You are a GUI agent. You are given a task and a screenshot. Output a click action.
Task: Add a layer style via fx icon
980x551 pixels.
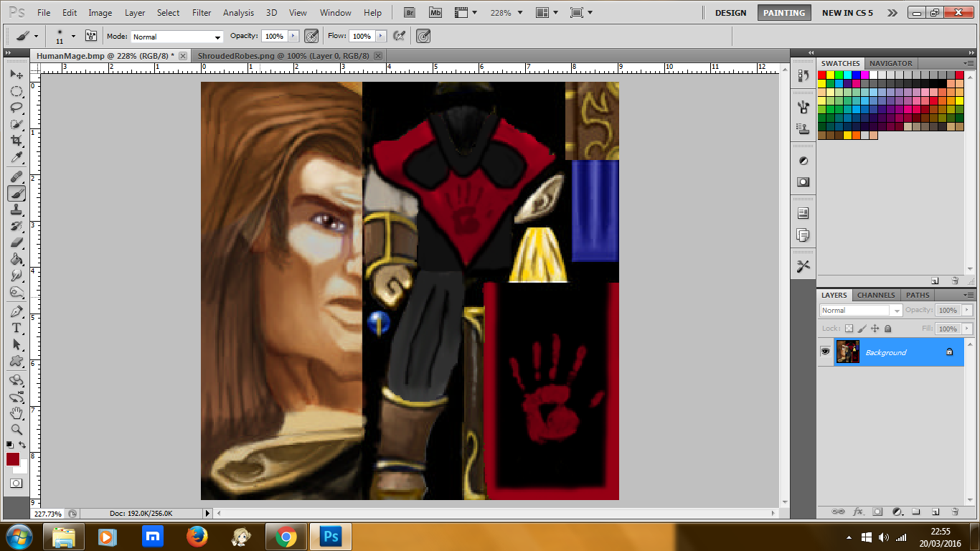click(x=858, y=512)
